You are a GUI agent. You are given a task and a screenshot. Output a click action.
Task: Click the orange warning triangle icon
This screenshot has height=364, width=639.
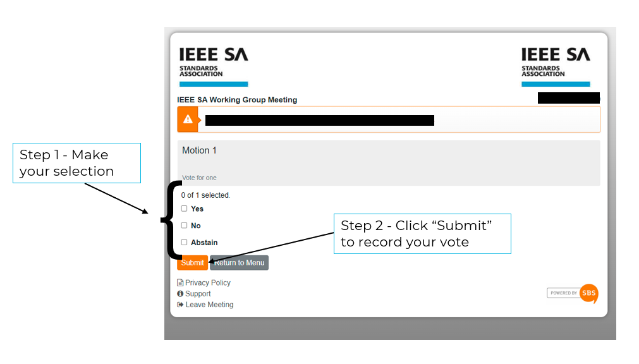[188, 119]
